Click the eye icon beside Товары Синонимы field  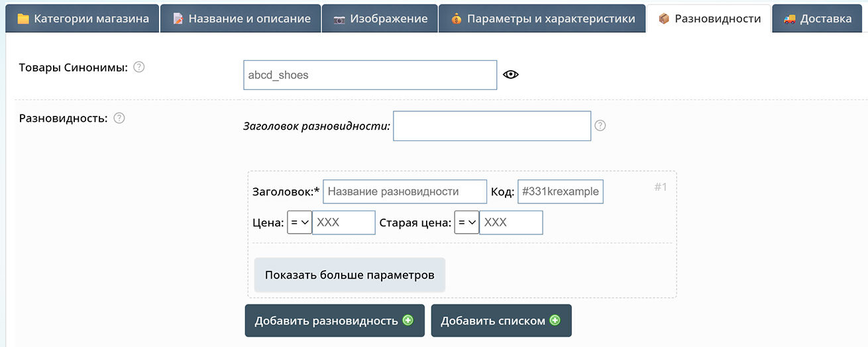[x=510, y=75]
